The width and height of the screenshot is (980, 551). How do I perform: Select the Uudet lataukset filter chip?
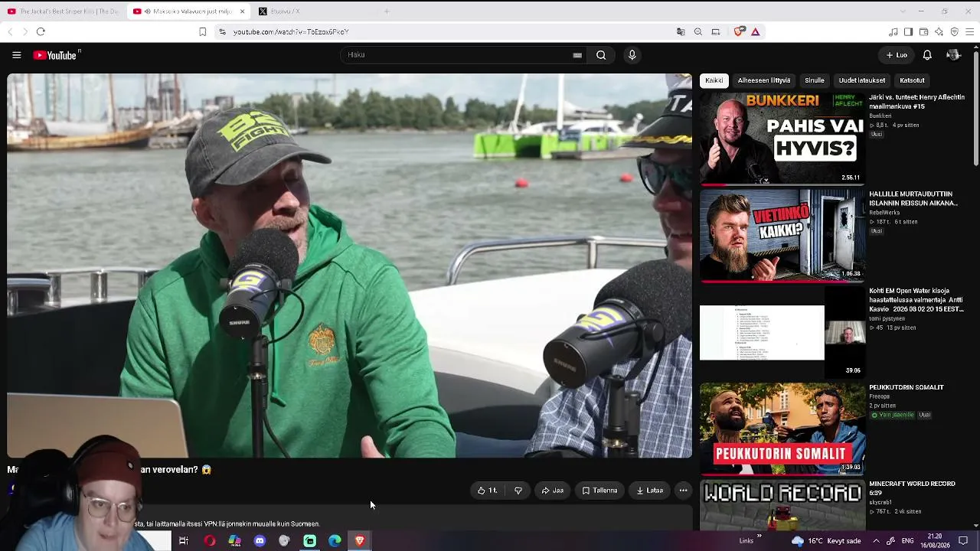point(862,80)
